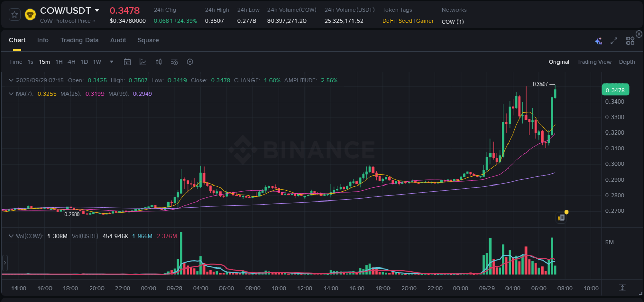Collapse the OHLC info row chevron

[11, 80]
